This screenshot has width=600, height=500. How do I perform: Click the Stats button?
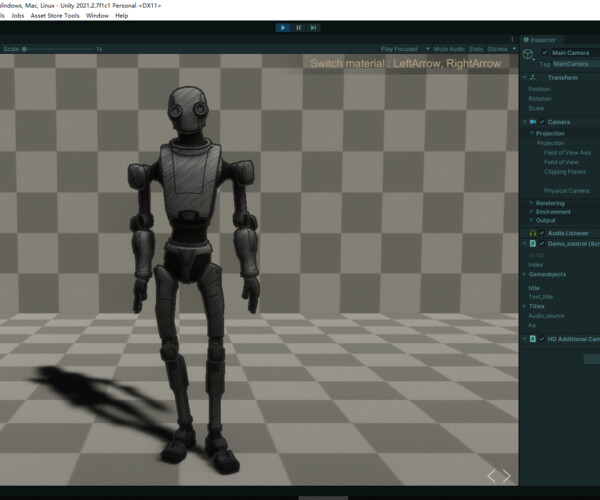[x=475, y=48]
